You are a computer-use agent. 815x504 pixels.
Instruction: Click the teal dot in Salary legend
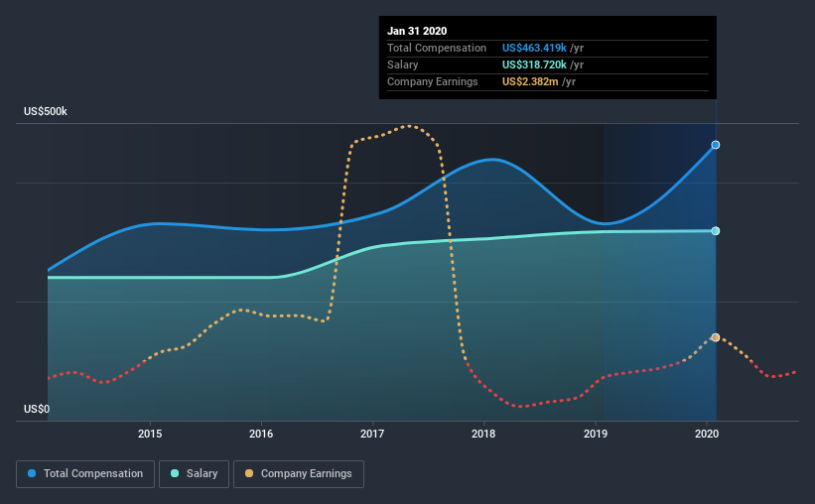[175, 473]
